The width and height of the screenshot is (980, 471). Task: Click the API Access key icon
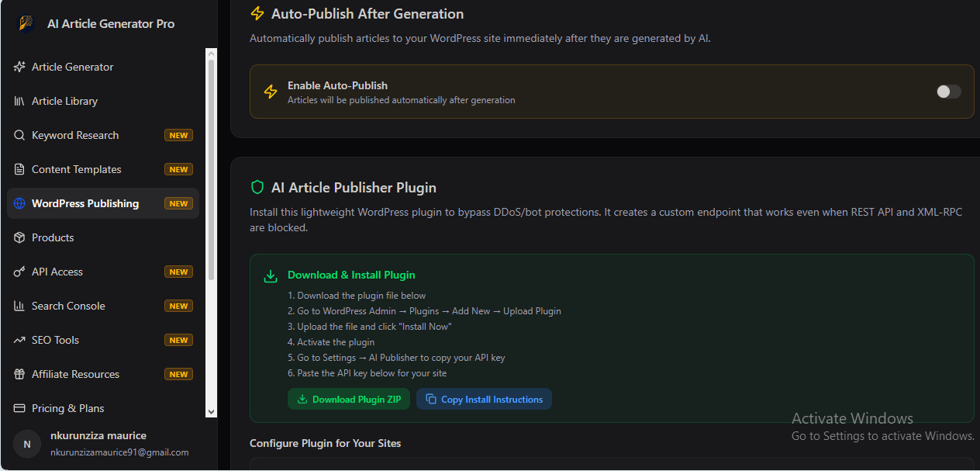click(19, 272)
